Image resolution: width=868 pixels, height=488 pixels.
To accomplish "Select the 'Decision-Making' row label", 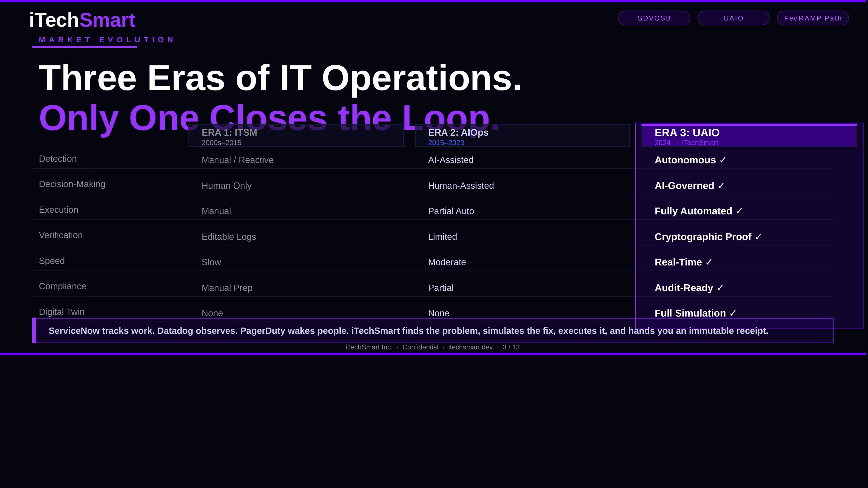I will click(x=72, y=184).
